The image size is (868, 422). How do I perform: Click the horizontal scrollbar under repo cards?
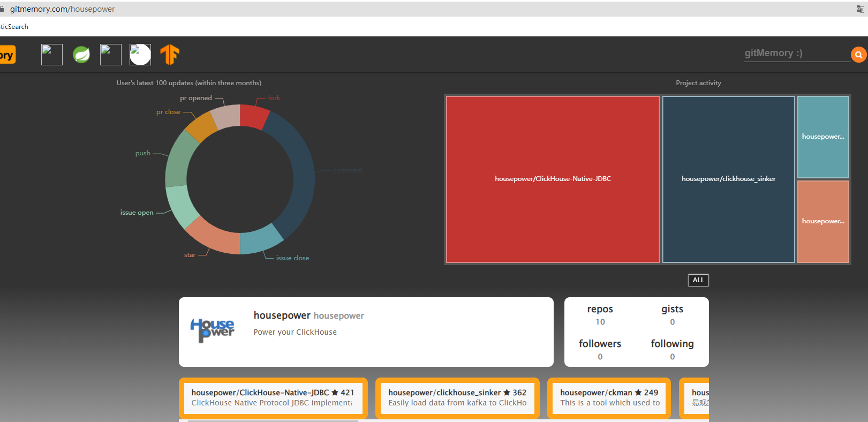[273, 421]
